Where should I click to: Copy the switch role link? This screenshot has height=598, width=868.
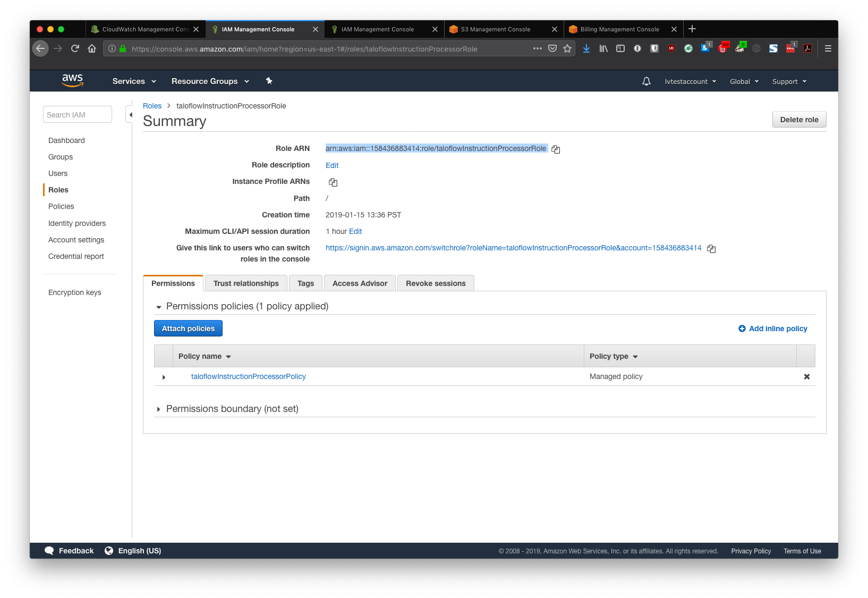pyautogui.click(x=711, y=249)
